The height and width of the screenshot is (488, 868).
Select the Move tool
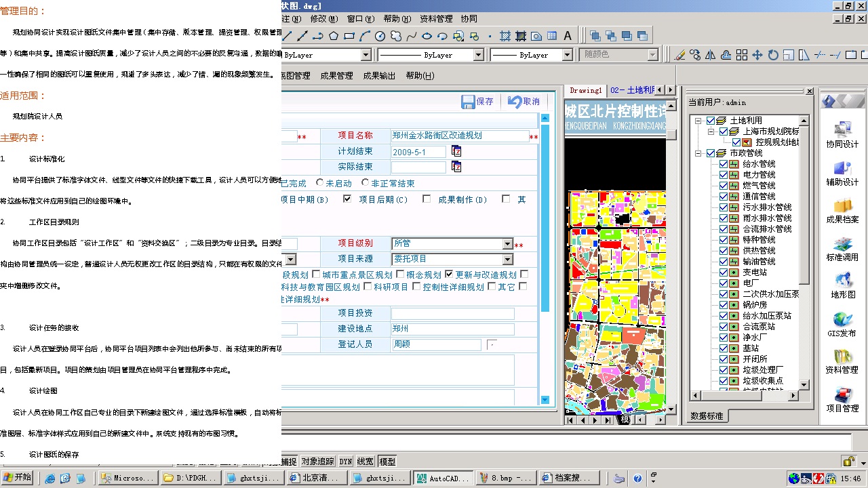point(757,55)
